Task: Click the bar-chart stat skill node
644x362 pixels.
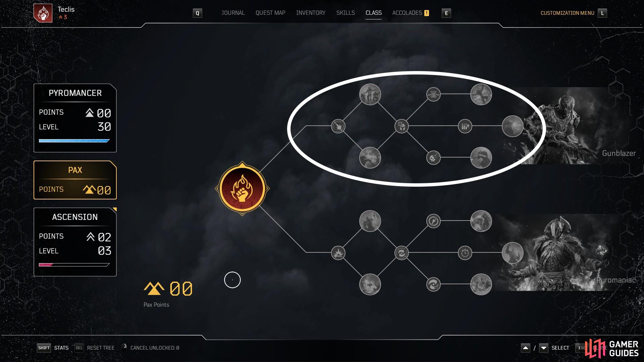Action: pos(465,126)
